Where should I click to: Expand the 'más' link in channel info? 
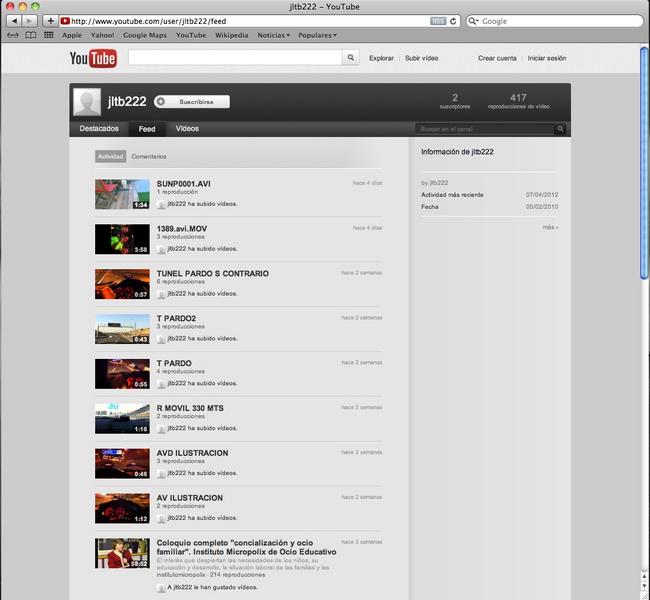[549, 227]
